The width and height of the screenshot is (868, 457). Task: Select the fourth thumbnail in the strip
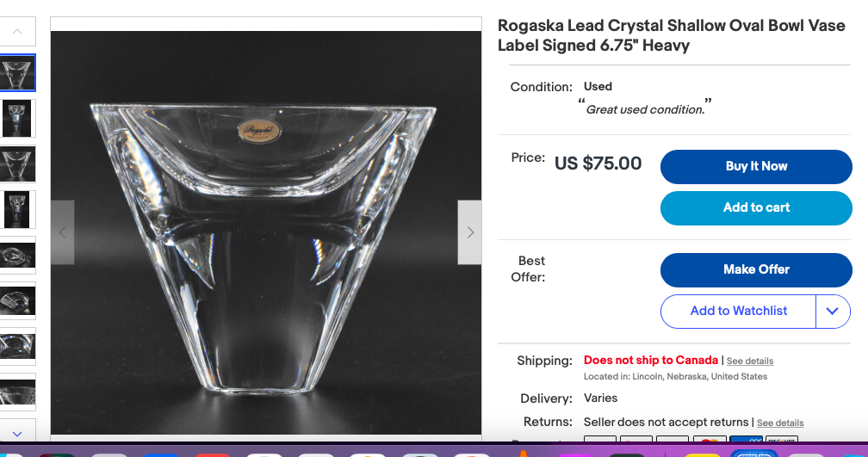pyautogui.click(x=17, y=209)
